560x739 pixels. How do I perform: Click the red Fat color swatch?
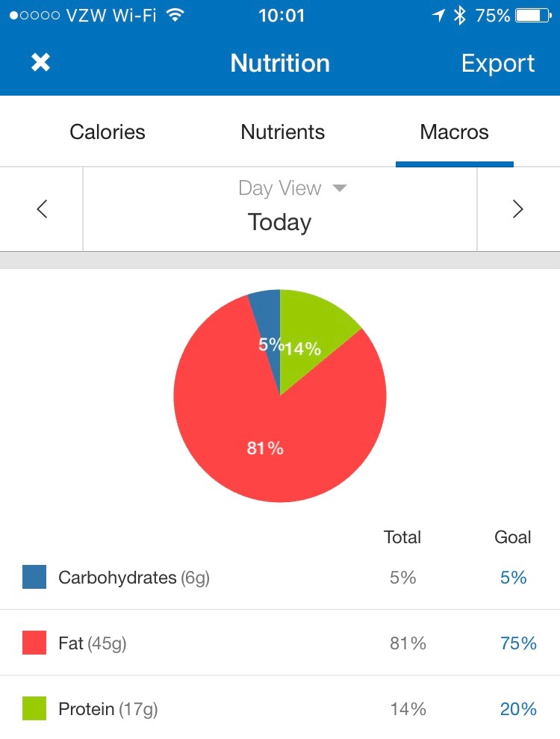click(x=34, y=643)
